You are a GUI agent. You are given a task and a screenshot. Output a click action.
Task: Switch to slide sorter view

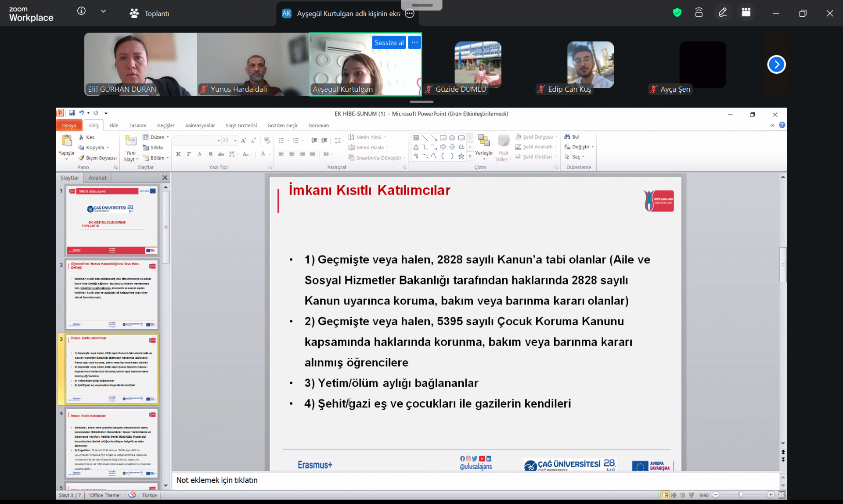[x=674, y=495]
